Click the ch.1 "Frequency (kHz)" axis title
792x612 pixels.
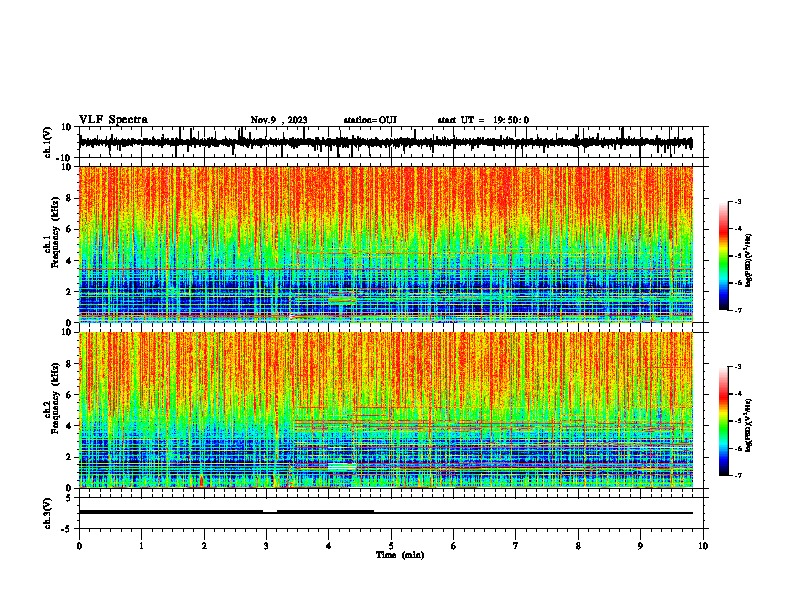coord(55,232)
